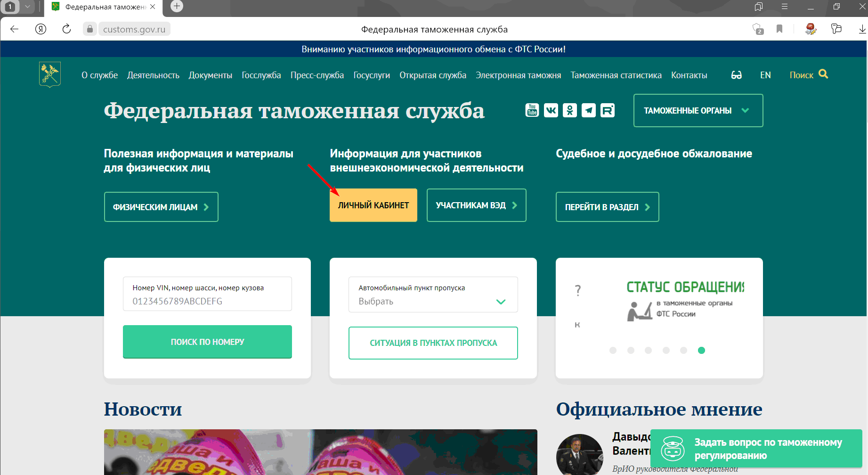Click the Поиск search link

click(x=802, y=75)
